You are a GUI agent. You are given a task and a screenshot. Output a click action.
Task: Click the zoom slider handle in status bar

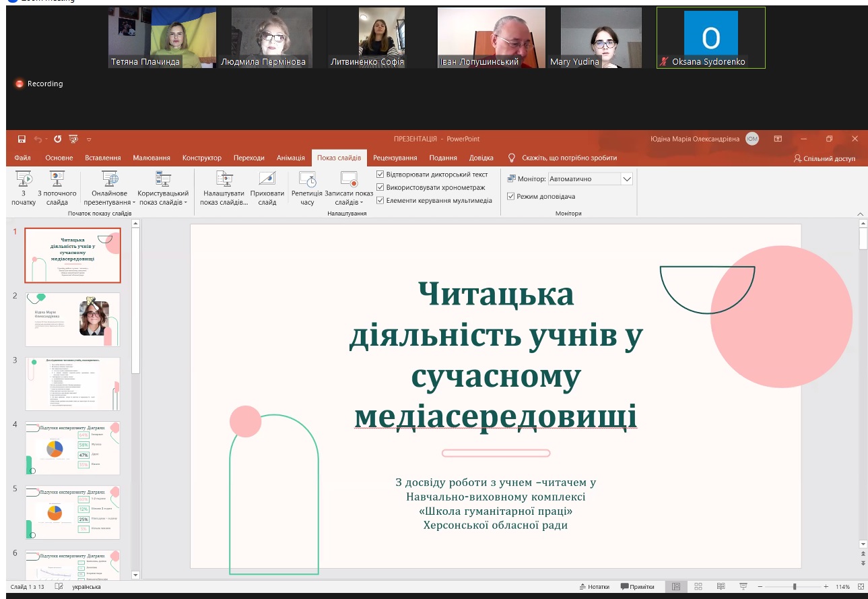(x=795, y=587)
